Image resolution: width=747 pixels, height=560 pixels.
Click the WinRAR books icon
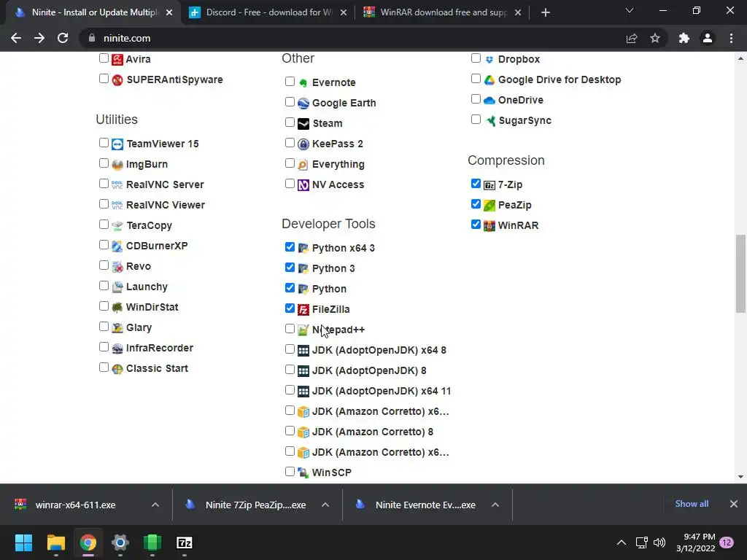point(489,226)
